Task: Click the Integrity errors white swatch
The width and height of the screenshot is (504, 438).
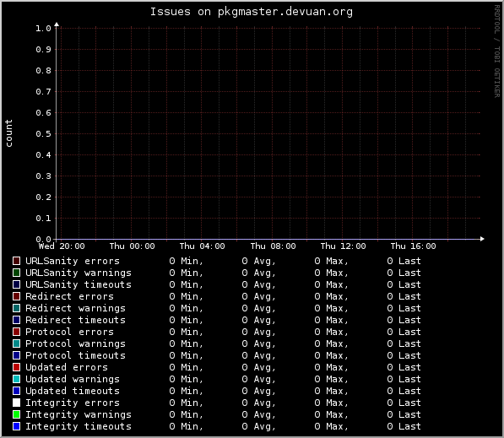Action: point(16,403)
